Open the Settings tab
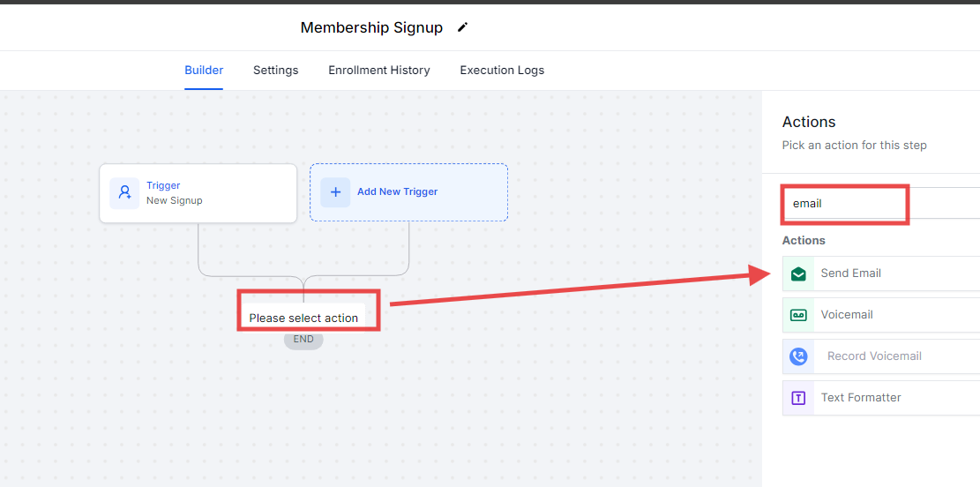This screenshot has height=487, width=980. click(275, 71)
